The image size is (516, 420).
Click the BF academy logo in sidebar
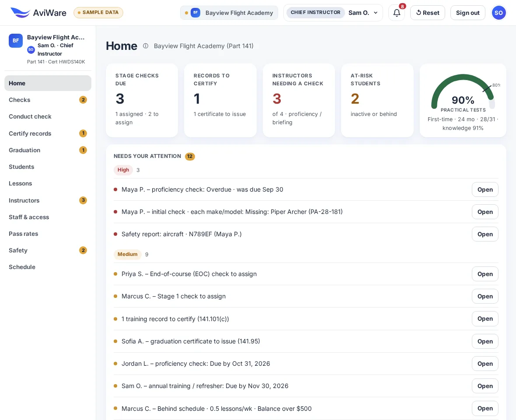click(16, 41)
